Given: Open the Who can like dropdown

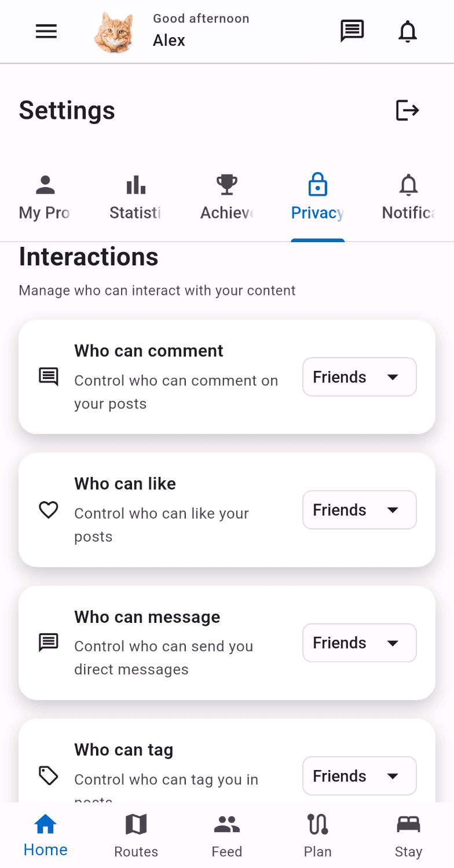Looking at the screenshot, I should (x=359, y=510).
